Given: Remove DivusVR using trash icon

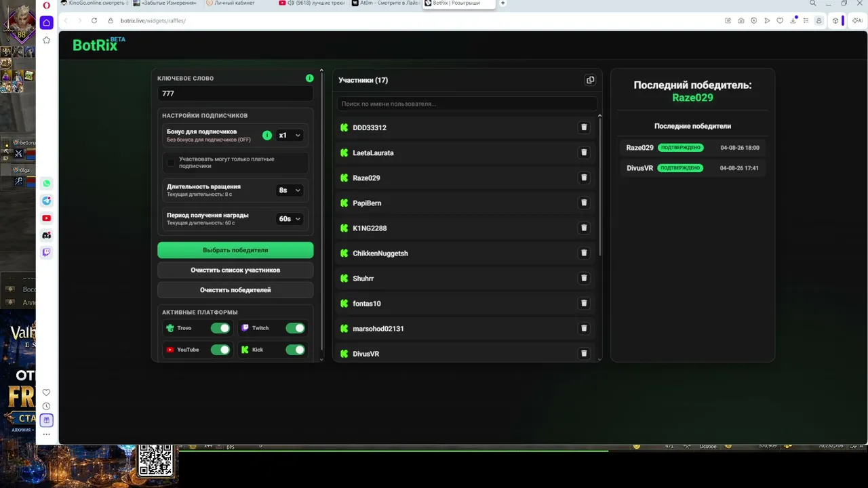Looking at the screenshot, I should pos(584,353).
